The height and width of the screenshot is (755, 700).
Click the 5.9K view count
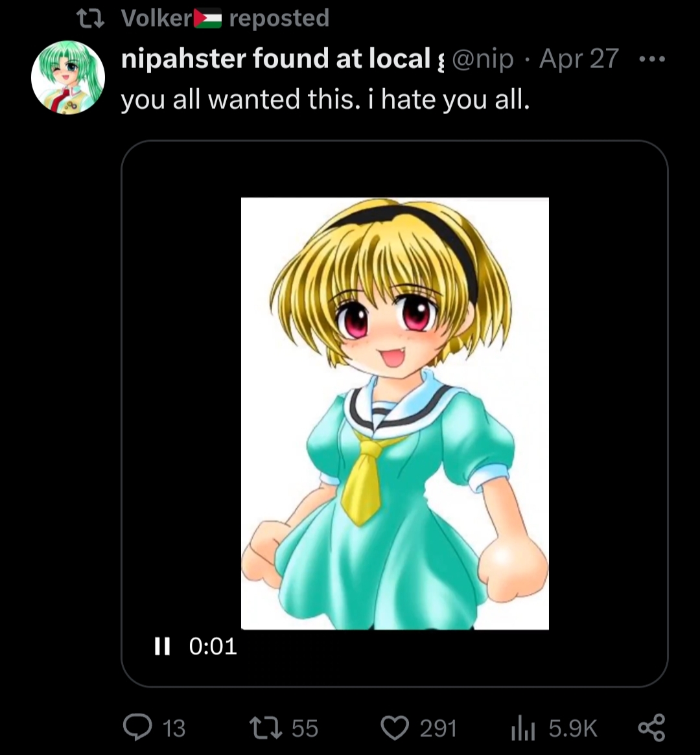572,728
